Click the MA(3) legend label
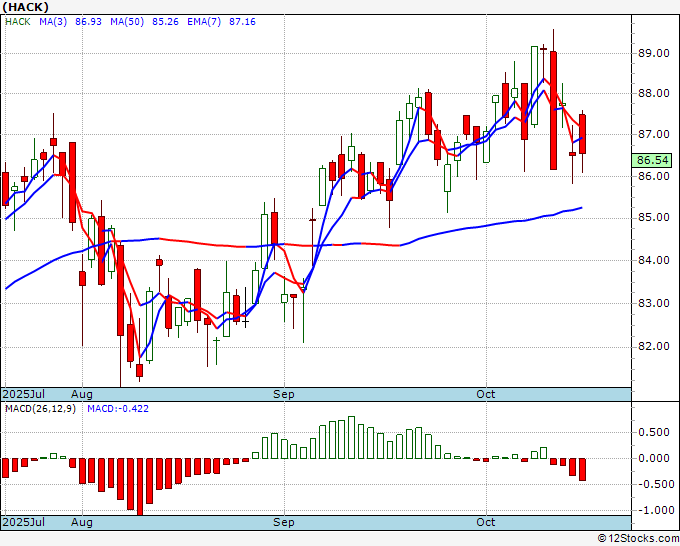Viewport: 680px width, 546px height. pos(53,22)
